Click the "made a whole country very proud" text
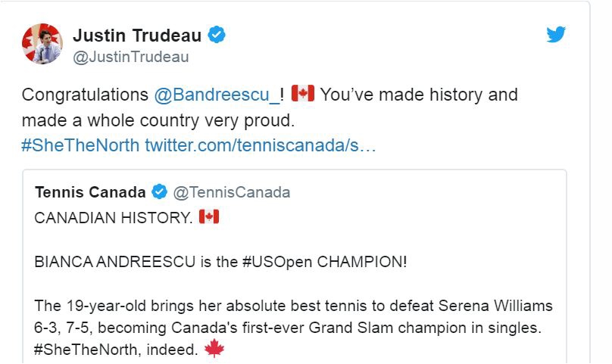 (157, 120)
